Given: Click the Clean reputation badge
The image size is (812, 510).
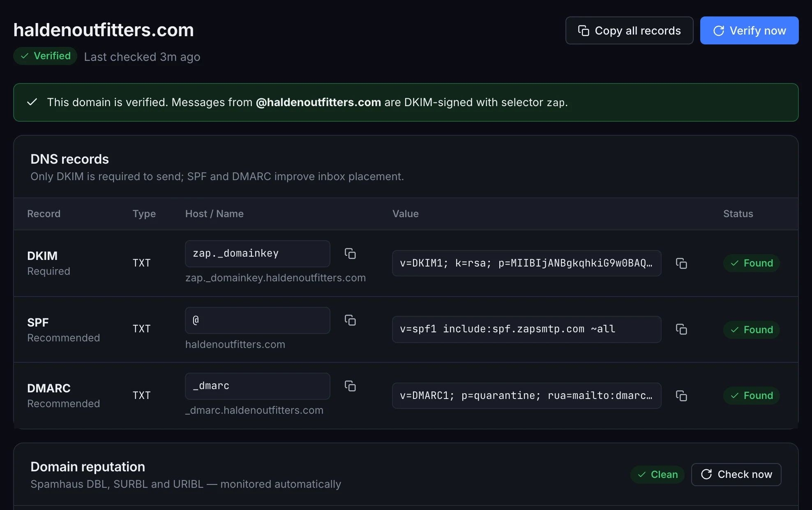Looking at the screenshot, I should point(657,474).
